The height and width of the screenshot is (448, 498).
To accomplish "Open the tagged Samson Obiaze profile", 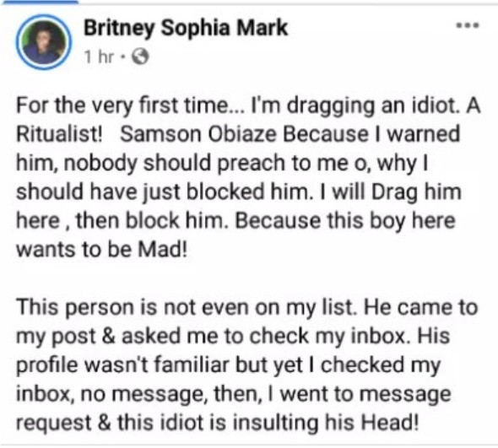I will click(x=198, y=134).
